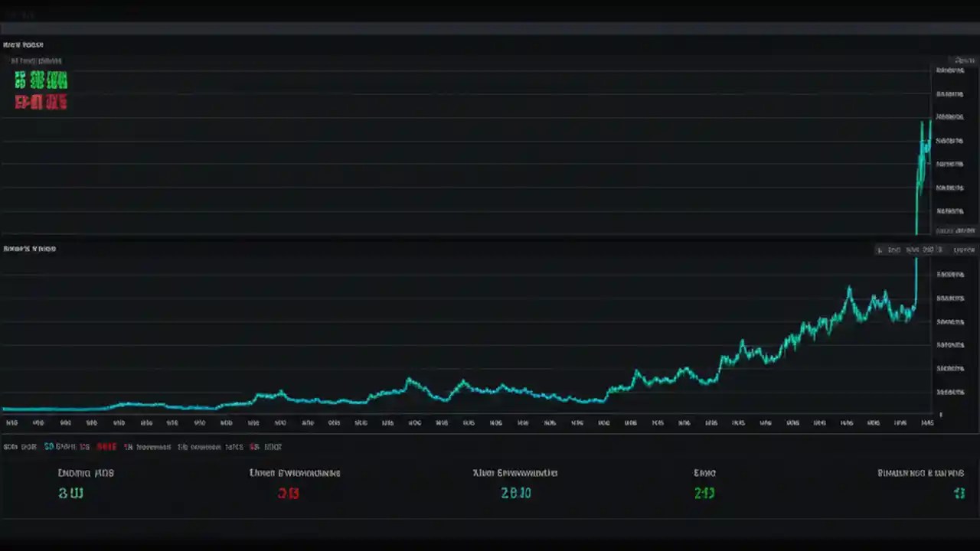Select the green price ticker value
Viewport: 980px width, 551px height.
41,80
